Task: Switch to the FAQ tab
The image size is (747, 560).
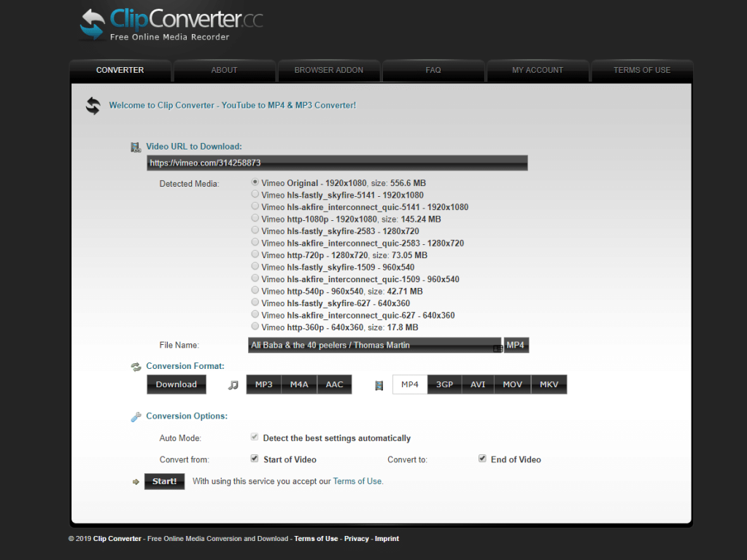Action: tap(433, 71)
